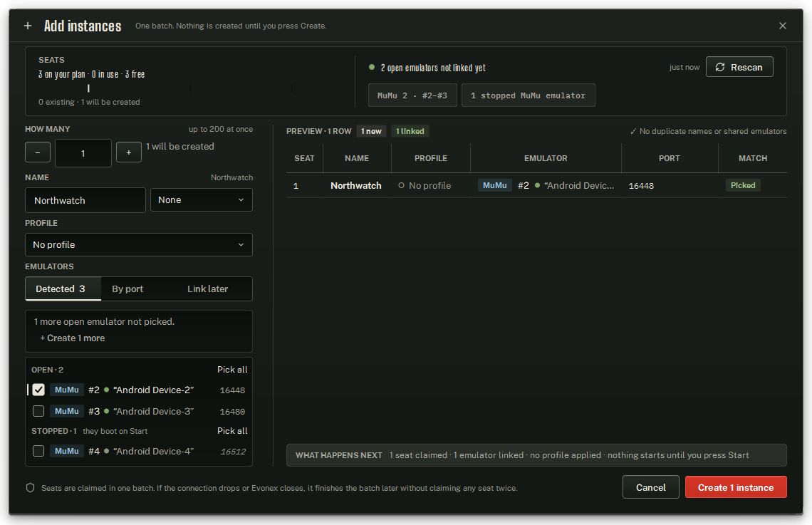Click the + Create 1 more link
This screenshot has width=812, height=525.
(73, 338)
